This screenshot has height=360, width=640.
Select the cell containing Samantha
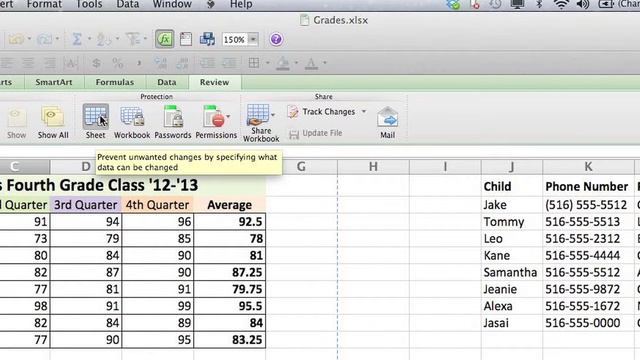[x=512, y=272]
